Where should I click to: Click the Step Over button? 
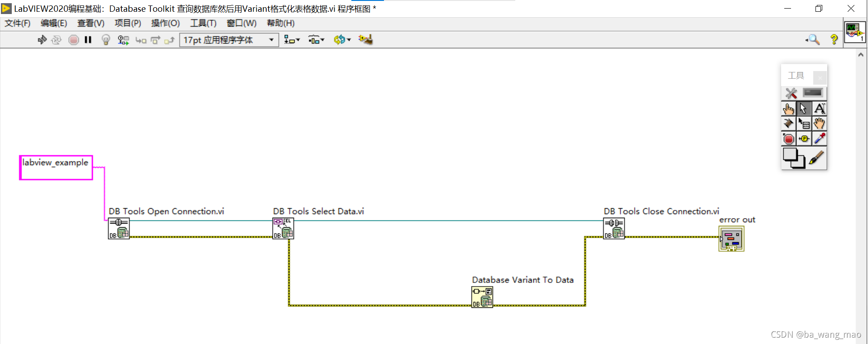pos(155,40)
